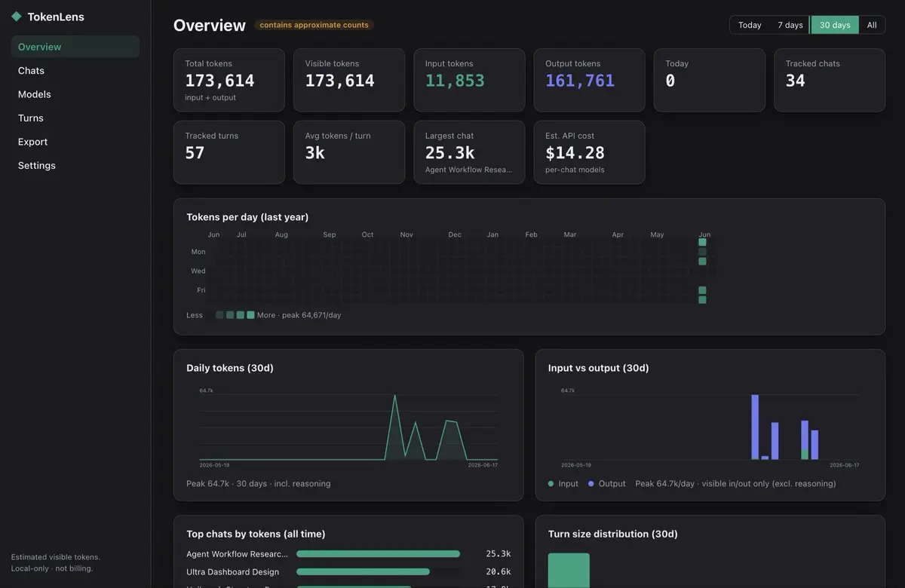Click the Total tokens stat card
The height and width of the screenshot is (588, 905).
point(229,81)
